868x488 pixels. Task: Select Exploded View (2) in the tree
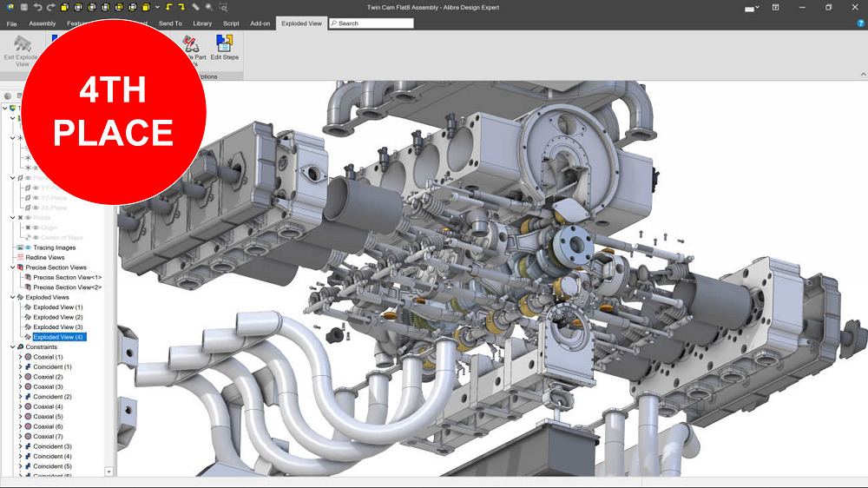tap(57, 317)
